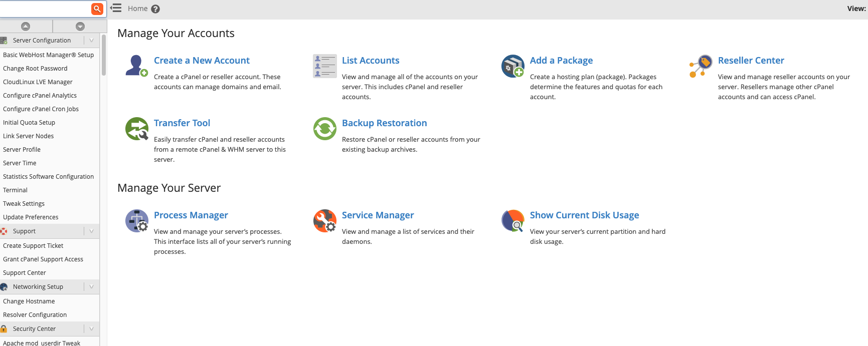Screen dimensions: 868x346
Task: Collapse the Security Center section chevron
Action: tap(91, 329)
